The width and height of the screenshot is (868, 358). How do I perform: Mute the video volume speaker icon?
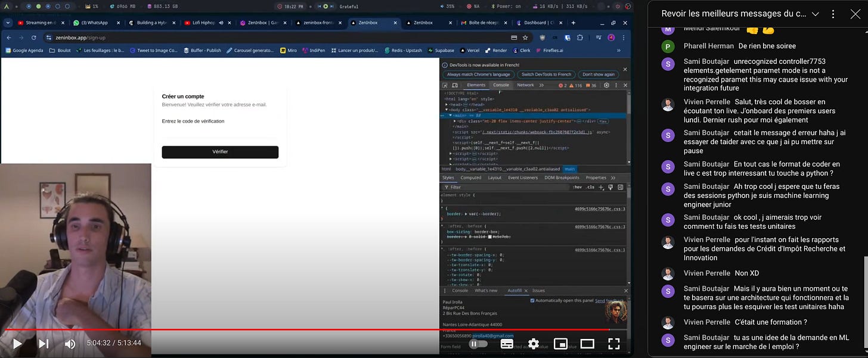(x=70, y=343)
